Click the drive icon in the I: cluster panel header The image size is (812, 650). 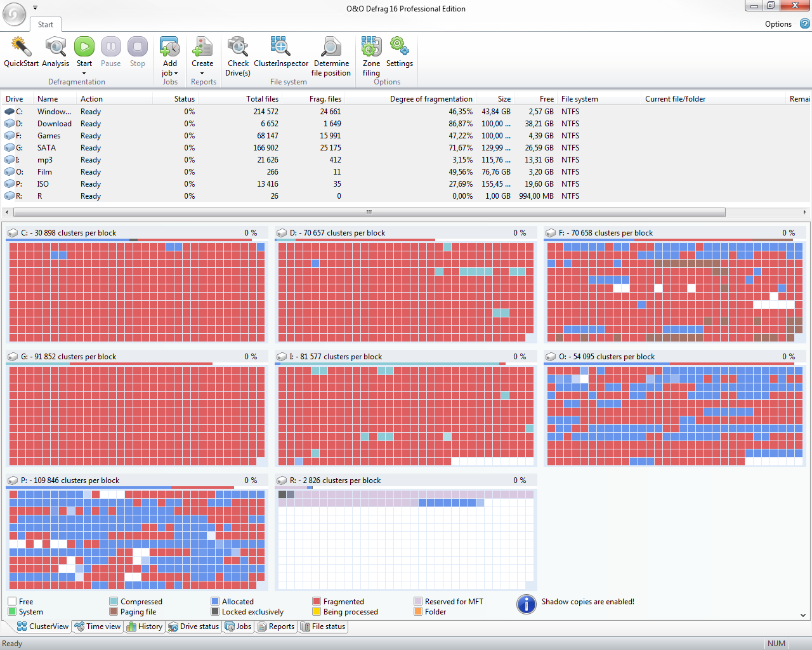pos(282,357)
